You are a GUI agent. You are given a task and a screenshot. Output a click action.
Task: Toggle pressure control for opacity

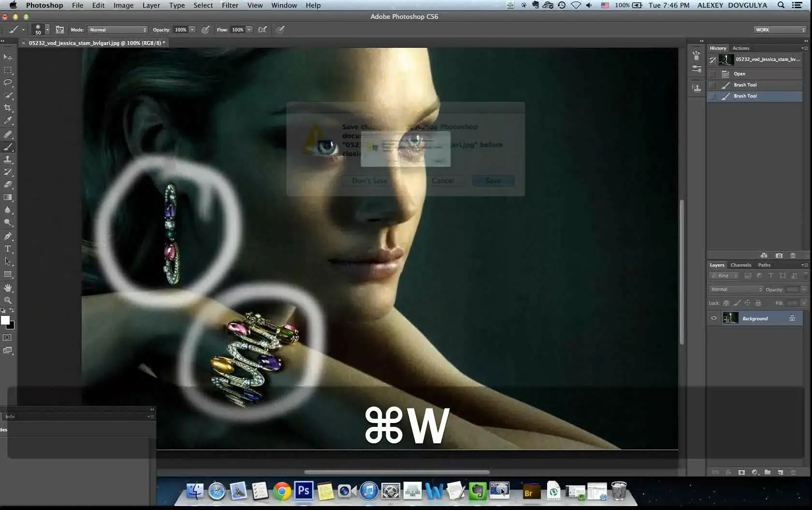pyautogui.click(x=205, y=30)
